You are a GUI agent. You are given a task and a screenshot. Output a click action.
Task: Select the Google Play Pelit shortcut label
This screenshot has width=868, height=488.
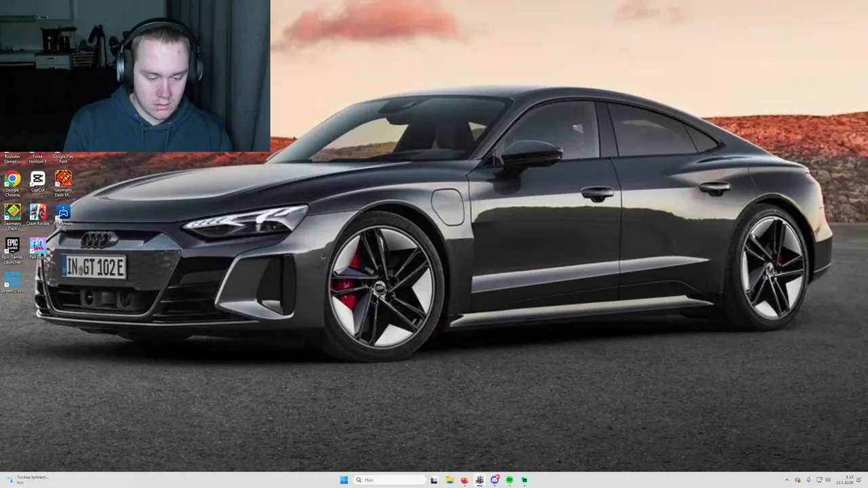pos(63,159)
